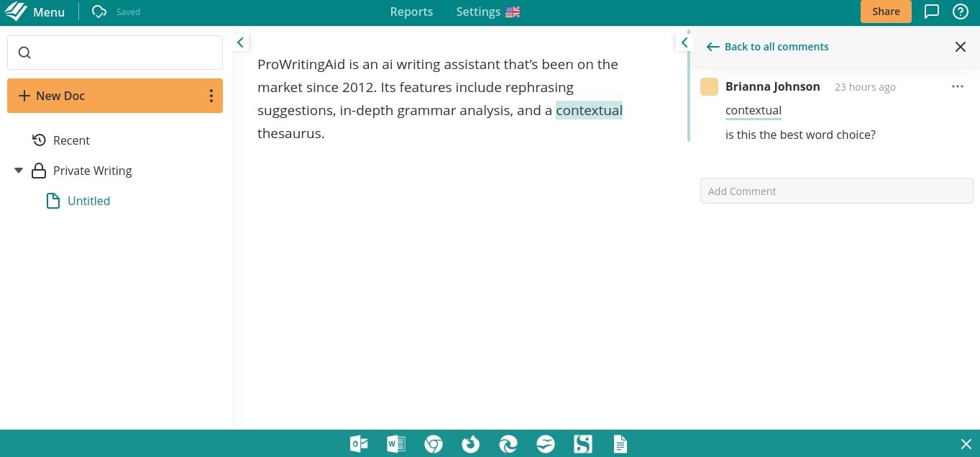Click the cloud Saved status icon
This screenshot has height=457, width=980.
click(x=99, y=12)
